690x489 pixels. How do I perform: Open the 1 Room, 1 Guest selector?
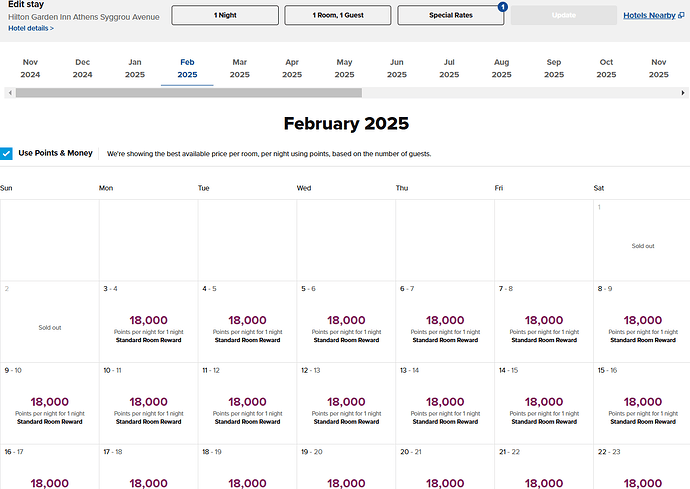337,16
